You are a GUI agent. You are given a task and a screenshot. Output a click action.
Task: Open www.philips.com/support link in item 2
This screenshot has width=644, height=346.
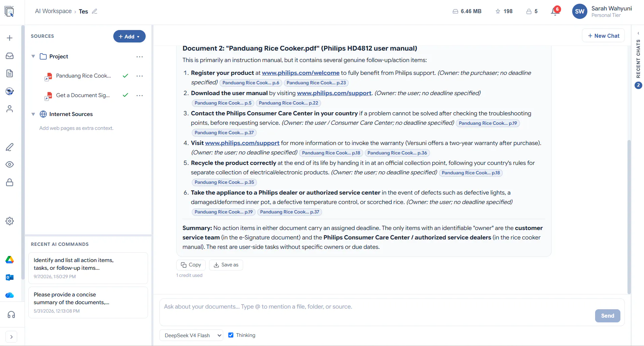(x=334, y=93)
